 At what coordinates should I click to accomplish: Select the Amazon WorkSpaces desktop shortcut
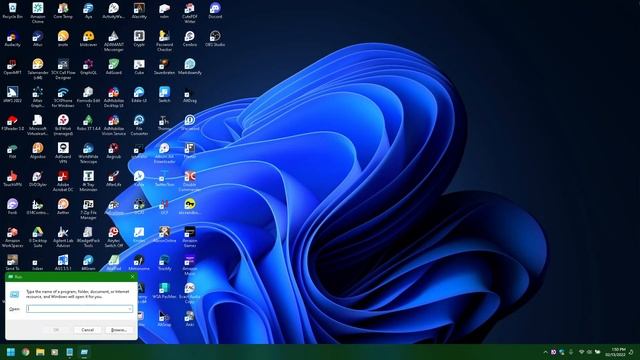click(12, 237)
